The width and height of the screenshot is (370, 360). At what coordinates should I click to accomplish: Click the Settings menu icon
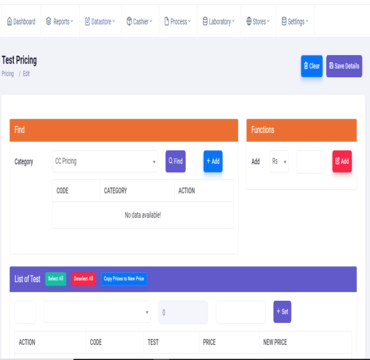284,22
